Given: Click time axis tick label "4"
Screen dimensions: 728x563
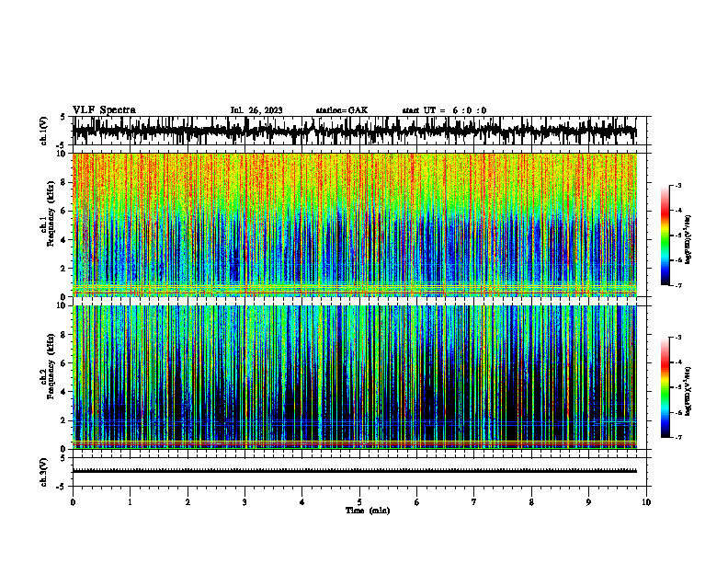Looking at the screenshot, I should (302, 502).
